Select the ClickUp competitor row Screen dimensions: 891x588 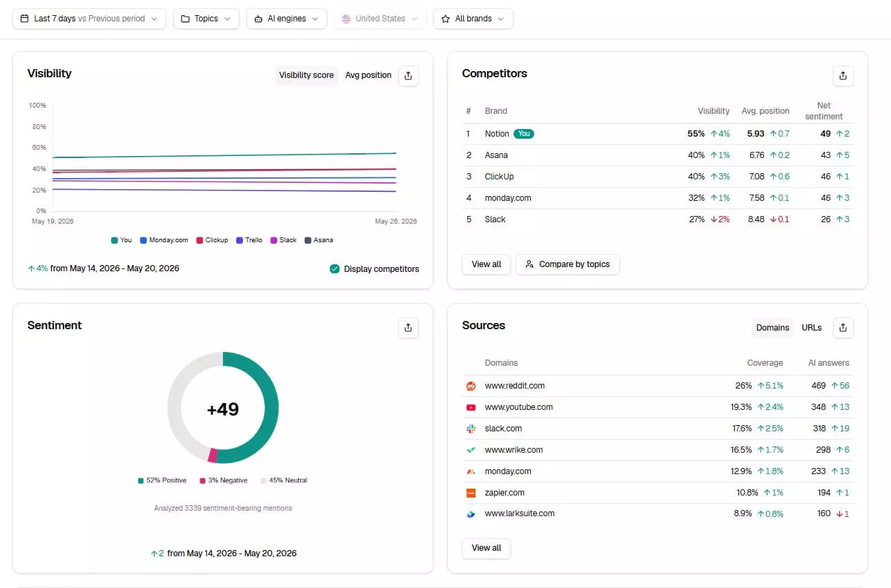click(x=658, y=177)
